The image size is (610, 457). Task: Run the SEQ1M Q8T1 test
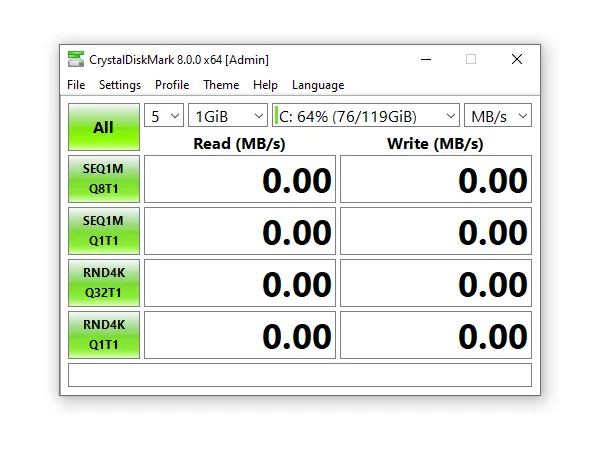[x=104, y=179]
